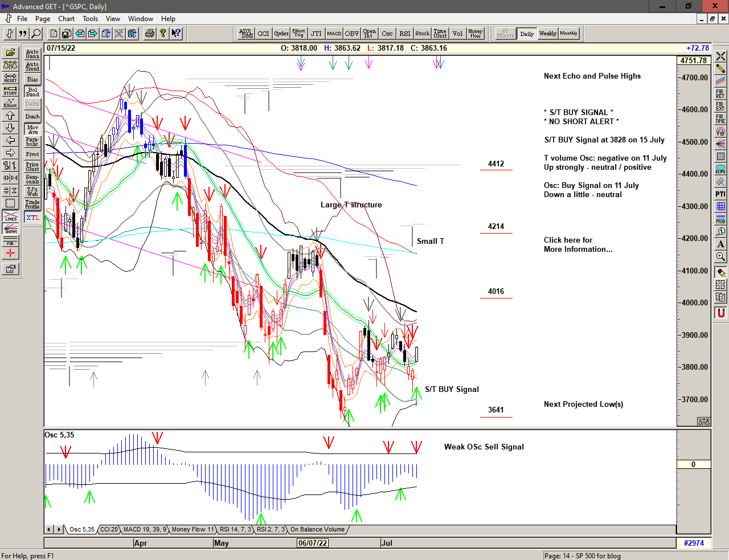The width and height of the screenshot is (729, 560).
Task: Click the open folder icon
Action: coord(10,53)
